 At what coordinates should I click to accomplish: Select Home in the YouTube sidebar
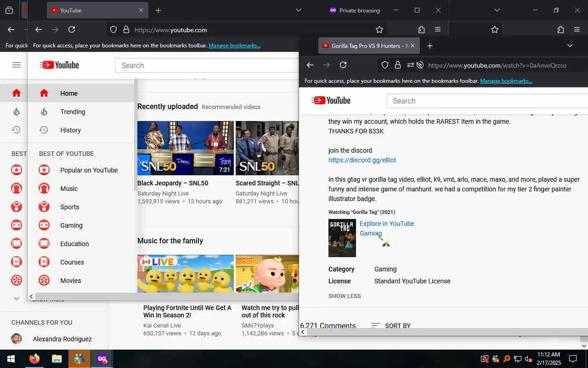[x=81, y=93]
